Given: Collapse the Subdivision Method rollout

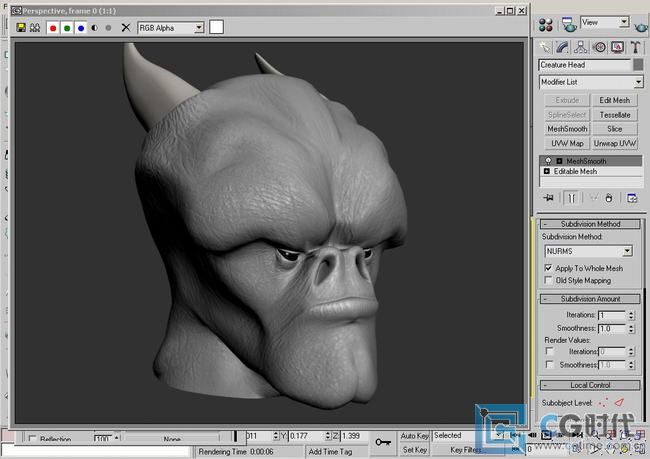Looking at the screenshot, I should (590, 224).
